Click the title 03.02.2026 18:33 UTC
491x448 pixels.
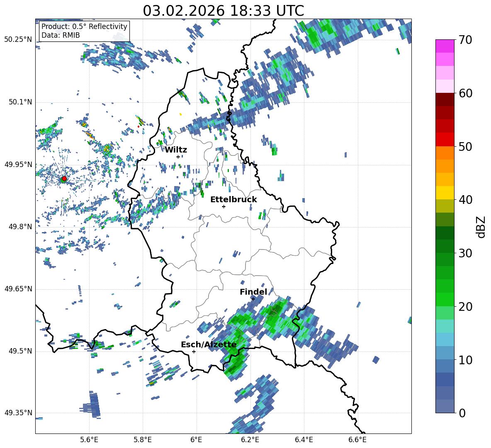pos(223,11)
